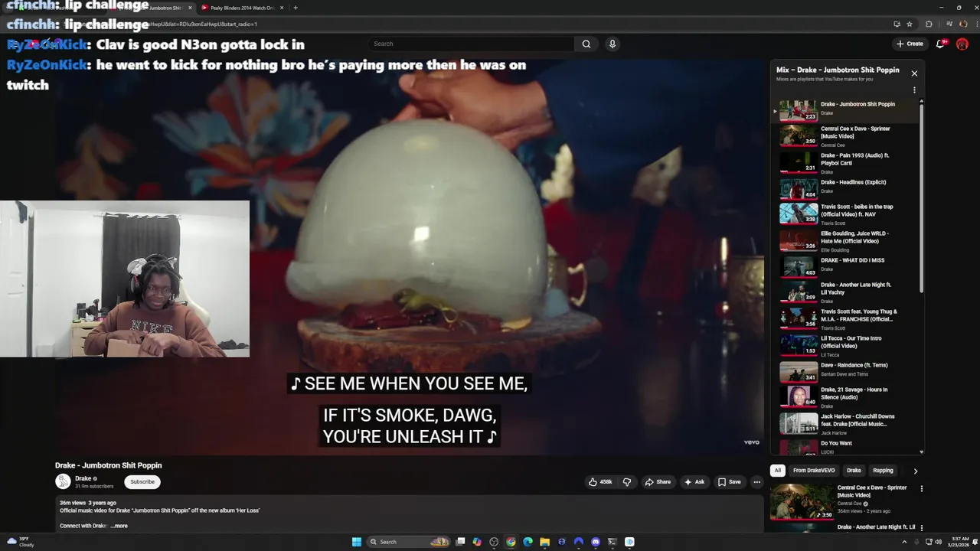980x551 pixels.
Task: Select the Rapping filter chip
Action: click(x=883, y=471)
